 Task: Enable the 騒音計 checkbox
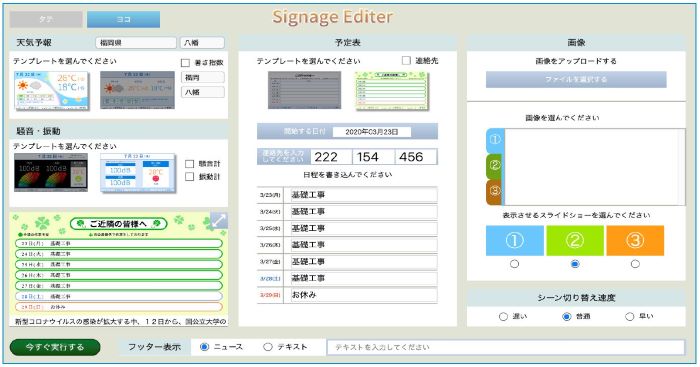189,164
